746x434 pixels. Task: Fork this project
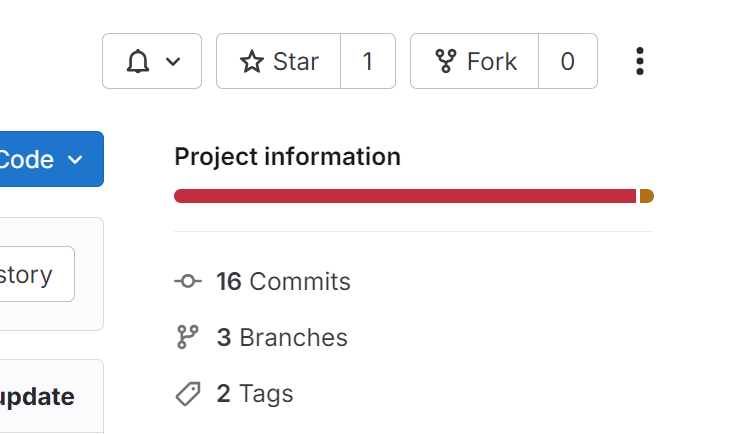tap(475, 62)
